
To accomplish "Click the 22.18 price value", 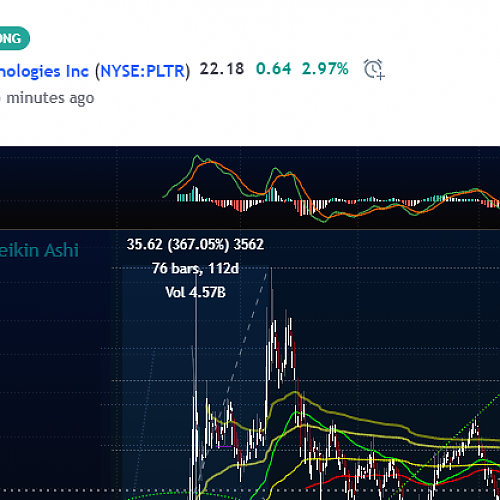I will [x=222, y=69].
